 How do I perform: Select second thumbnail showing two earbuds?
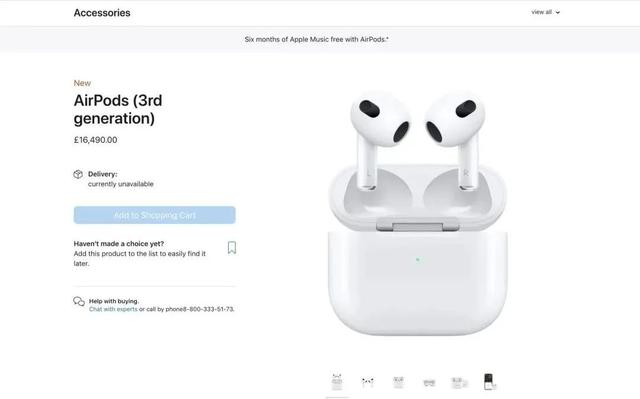367,382
